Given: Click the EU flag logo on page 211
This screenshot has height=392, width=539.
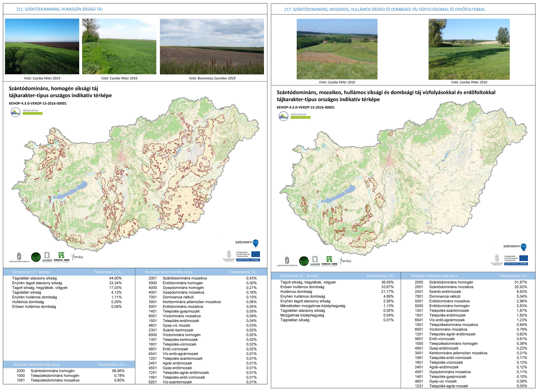Looking at the screenshot, I should (x=255, y=254).
